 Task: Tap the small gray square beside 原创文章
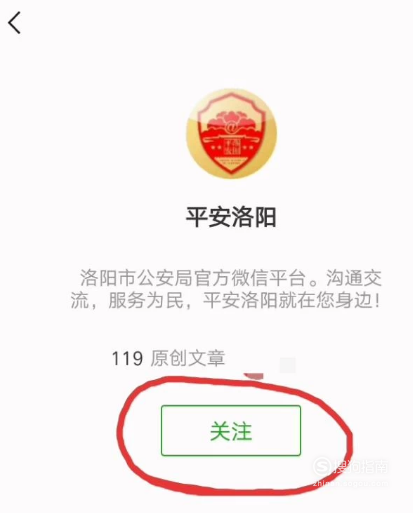(x=287, y=365)
